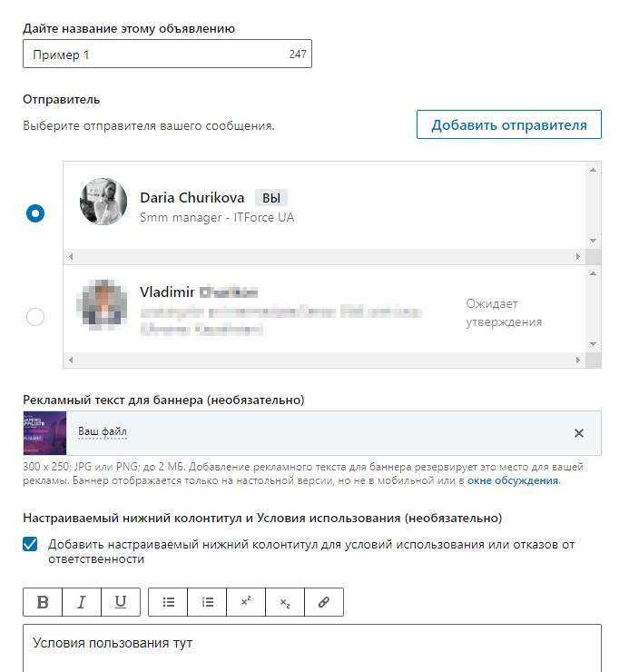Uncheck the custom footer checkbox
The image size is (629, 672).
30,544
